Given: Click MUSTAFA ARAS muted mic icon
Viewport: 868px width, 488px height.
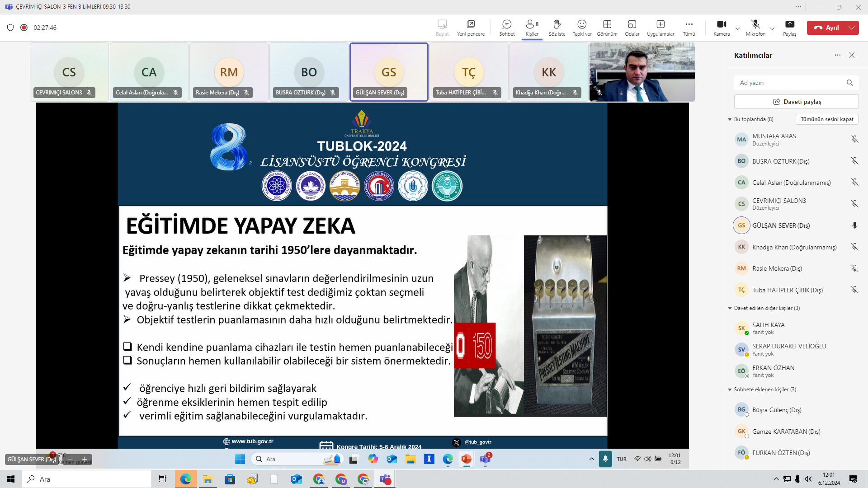Looking at the screenshot, I should pyautogui.click(x=854, y=139).
